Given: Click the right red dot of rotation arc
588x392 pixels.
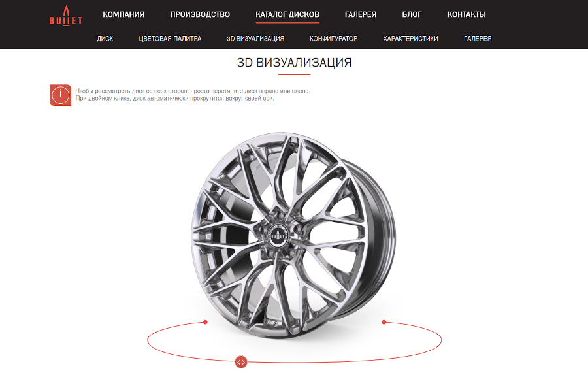Looking at the screenshot, I should point(384,322).
